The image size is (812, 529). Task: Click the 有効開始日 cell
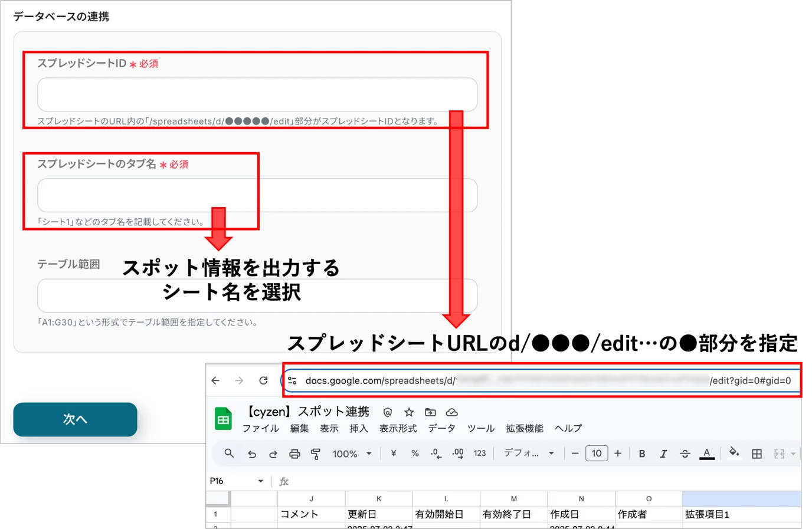(446, 514)
